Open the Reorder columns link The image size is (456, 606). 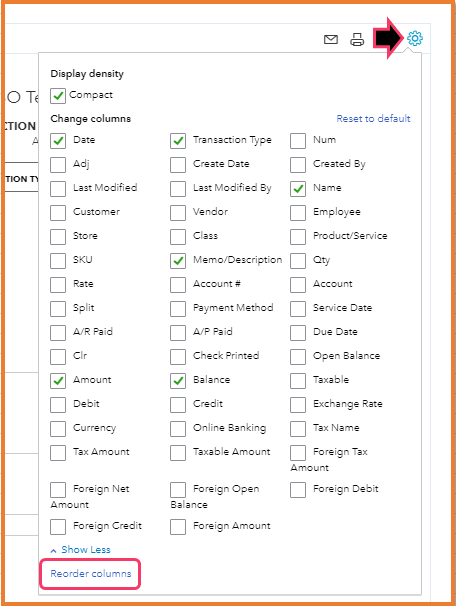point(91,574)
